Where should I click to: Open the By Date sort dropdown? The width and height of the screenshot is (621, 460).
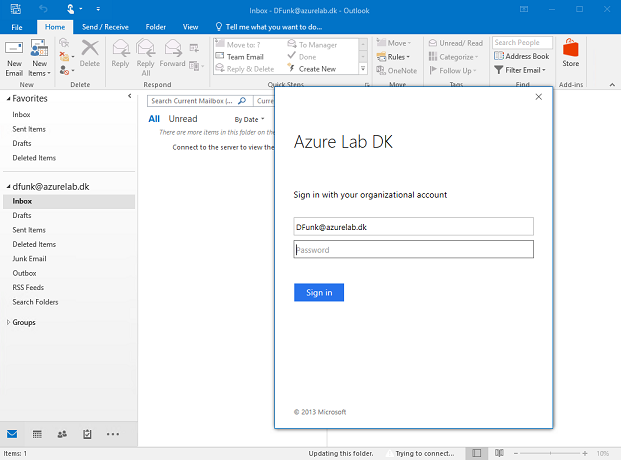(249, 119)
